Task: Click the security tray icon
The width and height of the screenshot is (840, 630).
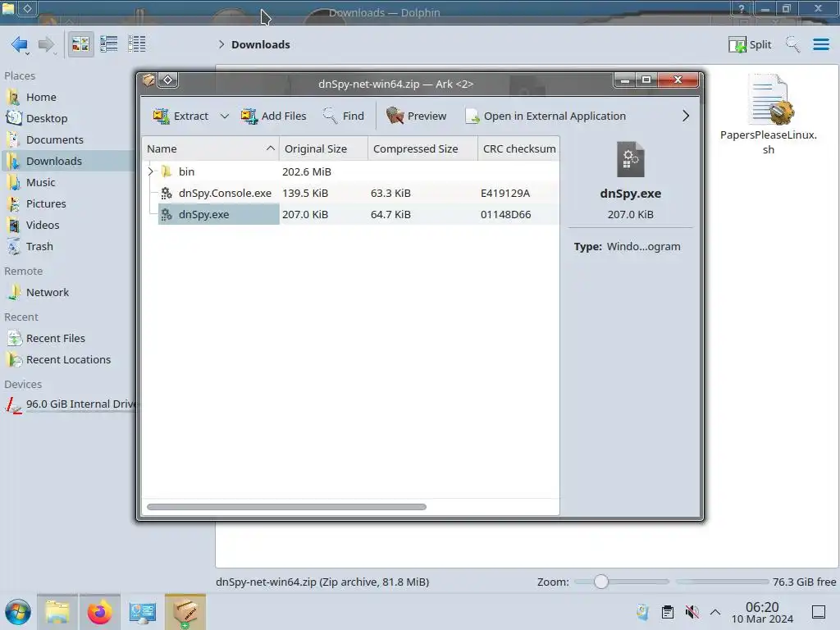Action: [x=642, y=612]
